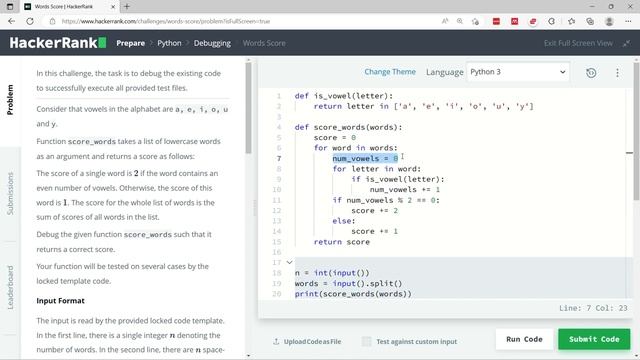Image resolution: width=640 pixels, height=360 pixels.
Task: Go back in the browser
Action: point(11,21)
